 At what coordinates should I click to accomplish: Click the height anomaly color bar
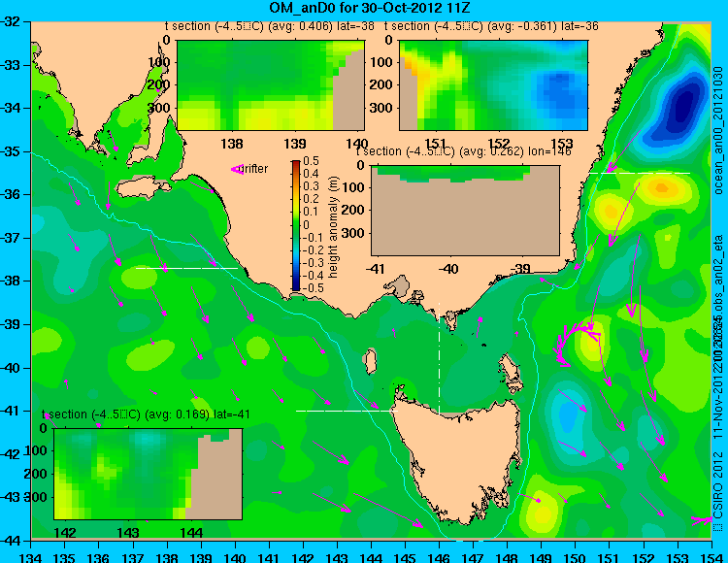pyautogui.click(x=296, y=225)
